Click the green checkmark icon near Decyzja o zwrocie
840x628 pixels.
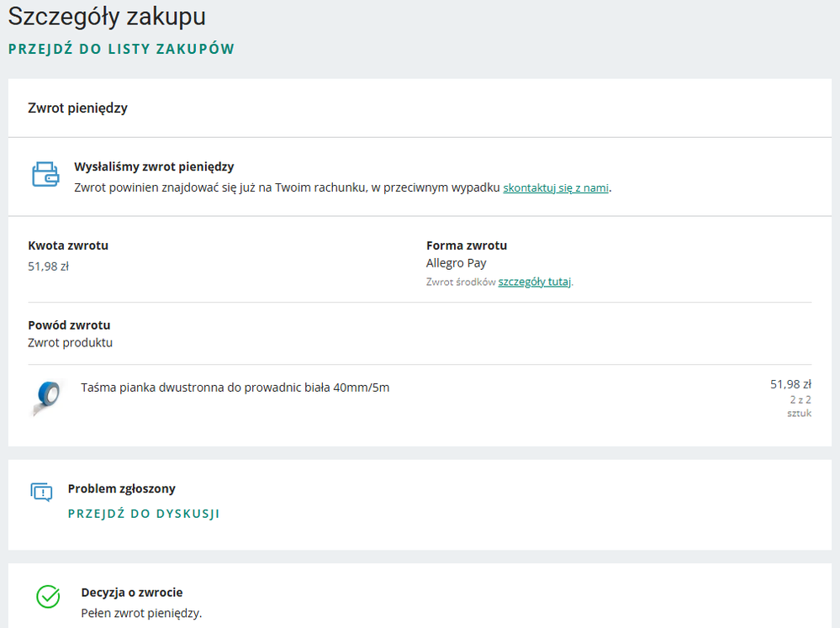(47, 594)
